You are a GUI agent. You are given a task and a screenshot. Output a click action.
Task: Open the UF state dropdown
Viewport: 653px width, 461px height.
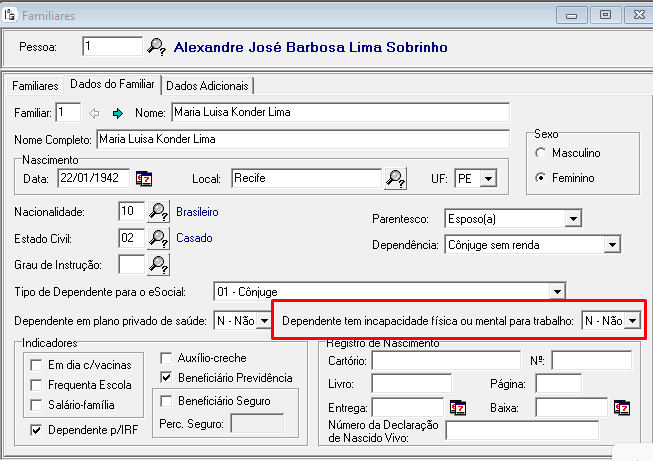[487, 179]
